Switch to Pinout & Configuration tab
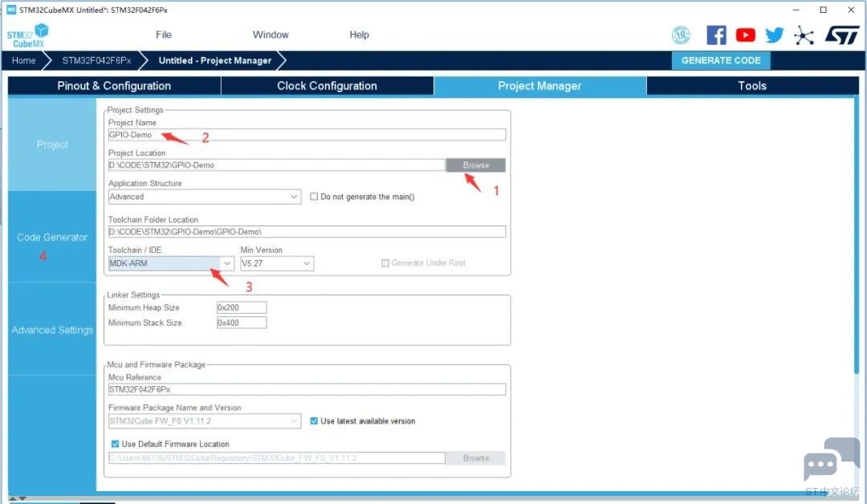Screen dimensions: 867x504 point(114,86)
